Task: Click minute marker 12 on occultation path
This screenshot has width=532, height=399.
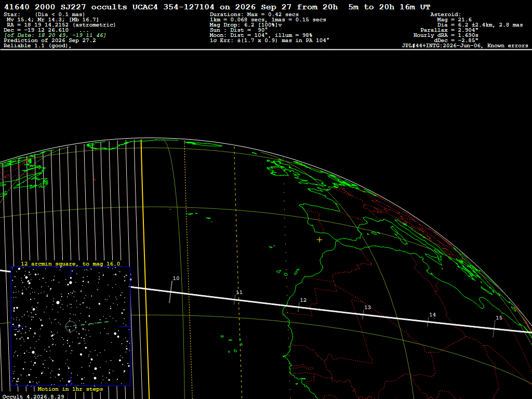Action: (x=303, y=300)
